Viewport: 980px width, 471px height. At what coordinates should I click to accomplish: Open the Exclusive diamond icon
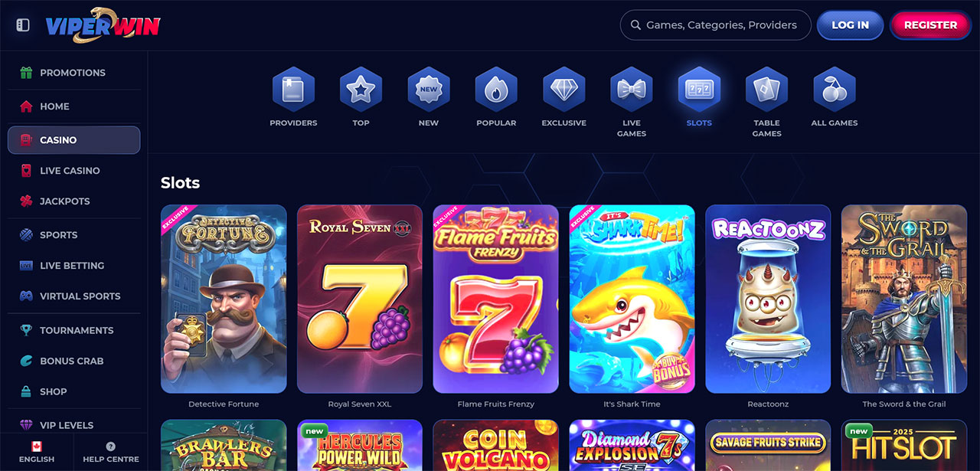tap(564, 90)
